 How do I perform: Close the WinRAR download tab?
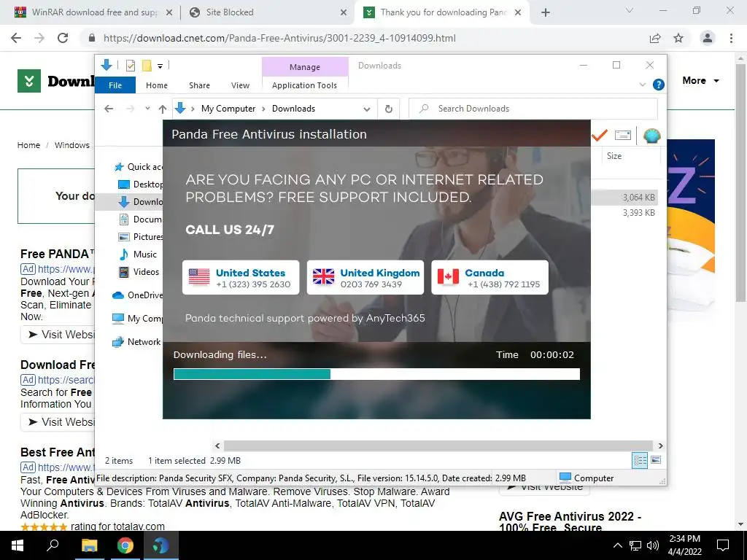169,12
